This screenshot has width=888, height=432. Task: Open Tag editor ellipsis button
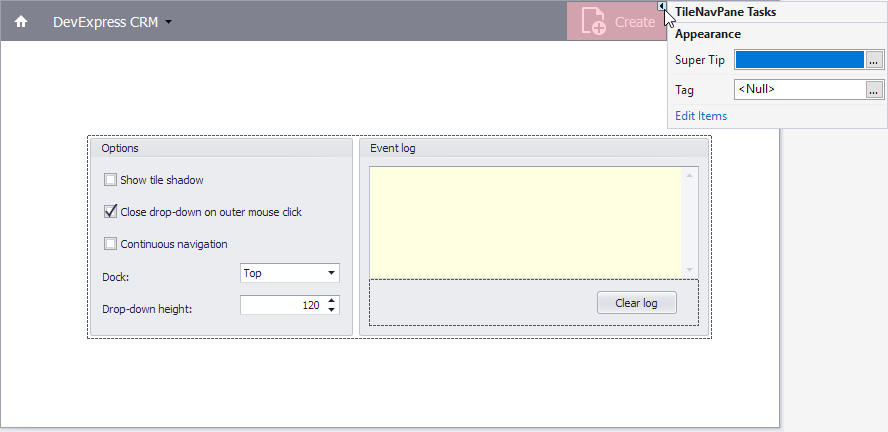[x=874, y=89]
